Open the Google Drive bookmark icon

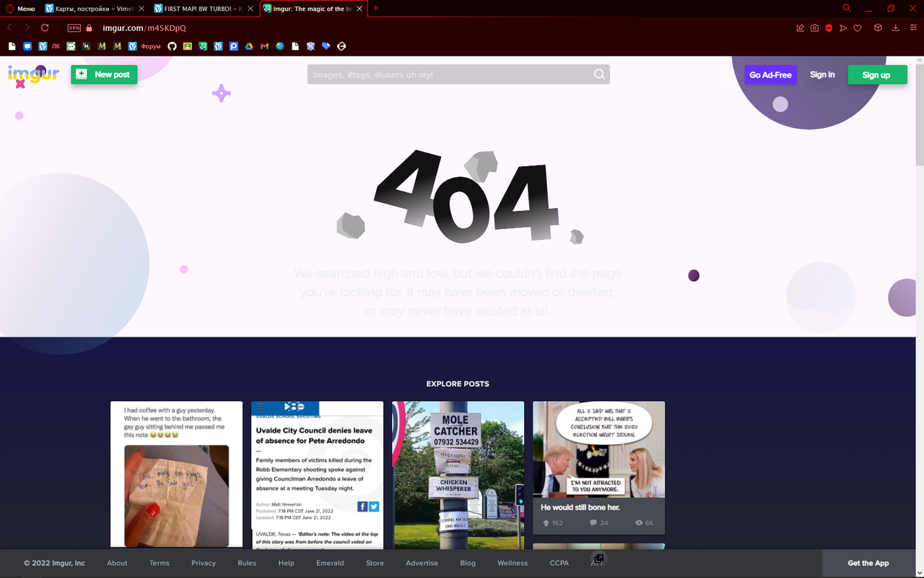tap(249, 46)
